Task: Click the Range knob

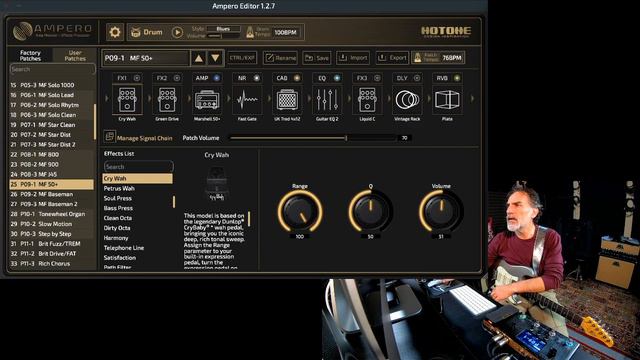Action: pyautogui.click(x=300, y=211)
